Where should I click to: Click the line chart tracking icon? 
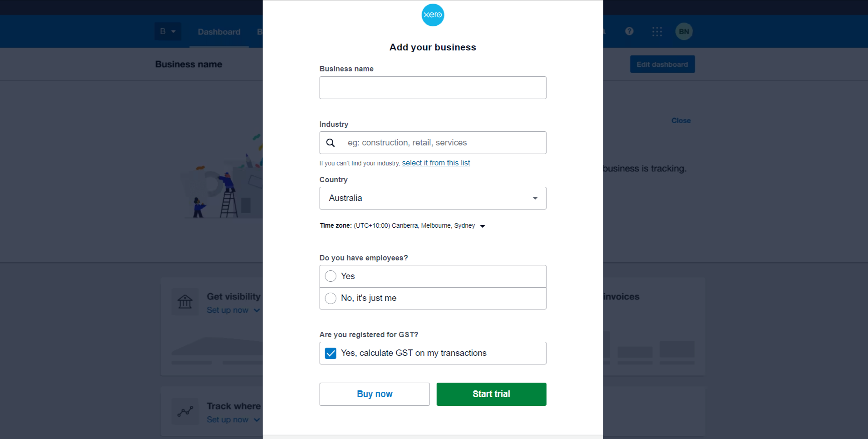(x=185, y=411)
